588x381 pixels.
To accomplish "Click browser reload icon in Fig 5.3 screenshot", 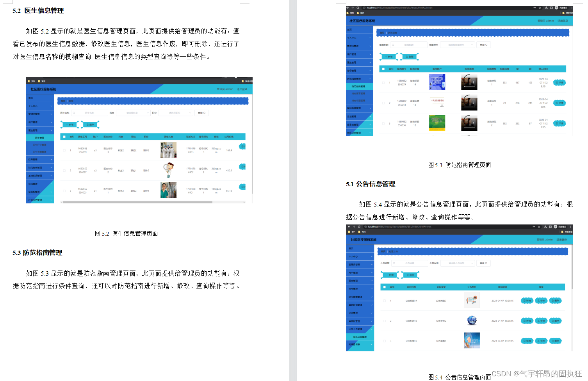I will (358, 7).
